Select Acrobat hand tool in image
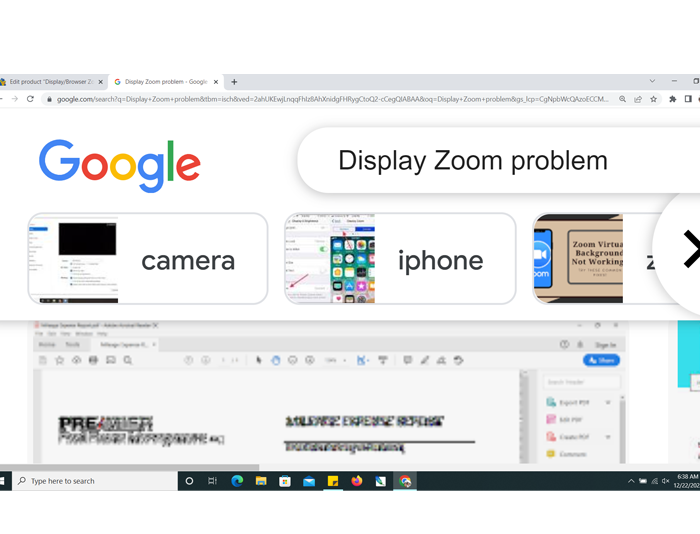700x534 pixels. (275, 360)
